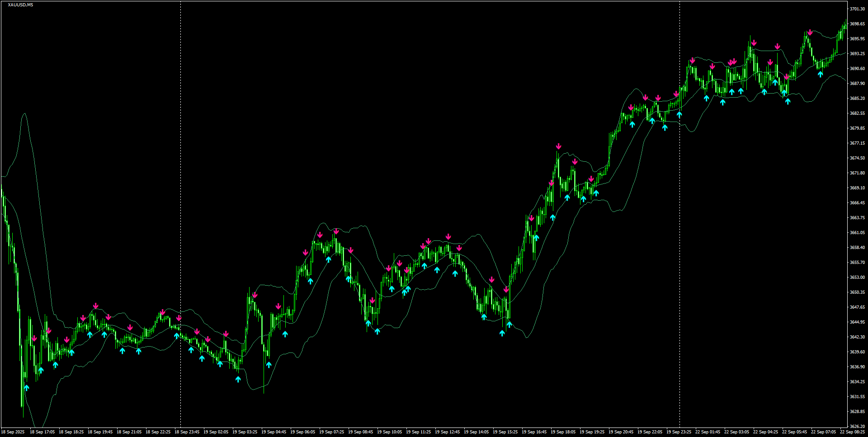Click the blue buy arrow below the 19 Sep 03:25 low
The image size is (868, 437).
(238, 379)
